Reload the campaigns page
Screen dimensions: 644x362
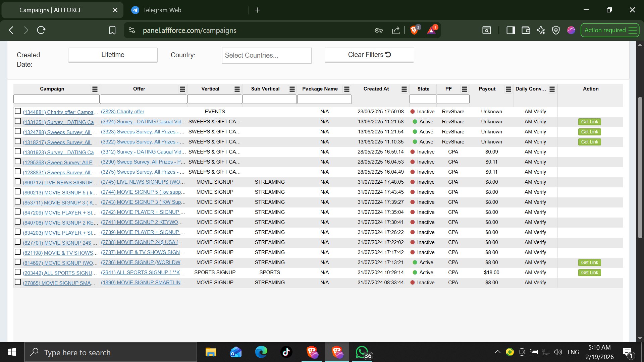click(41, 30)
